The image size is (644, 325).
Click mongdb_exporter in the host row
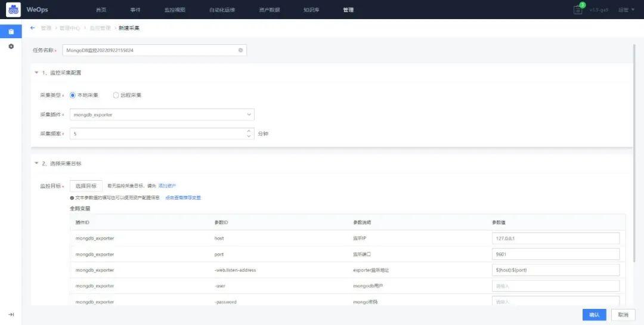point(95,239)
